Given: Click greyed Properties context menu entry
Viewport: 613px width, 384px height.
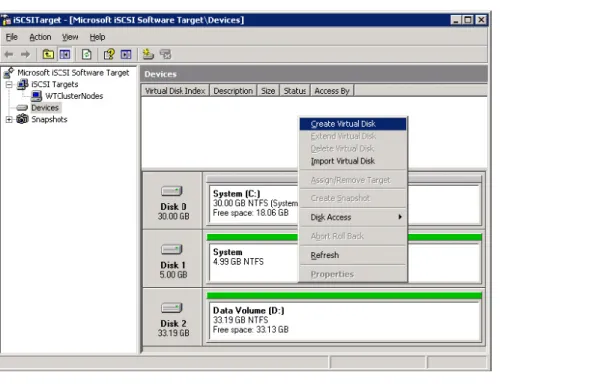Looking at the screenshot, I should 353,274.
